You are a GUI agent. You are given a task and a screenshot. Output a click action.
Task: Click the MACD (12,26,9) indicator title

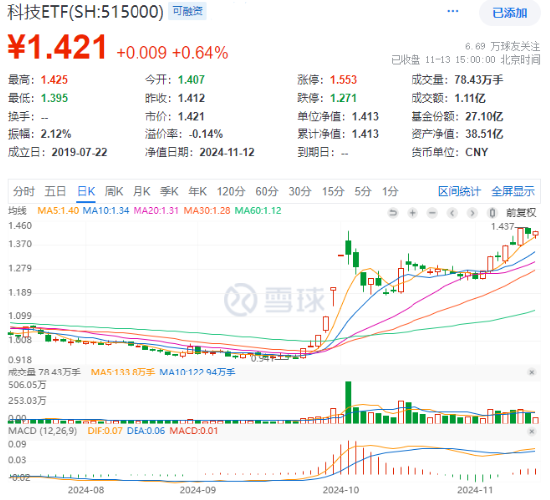42,431
